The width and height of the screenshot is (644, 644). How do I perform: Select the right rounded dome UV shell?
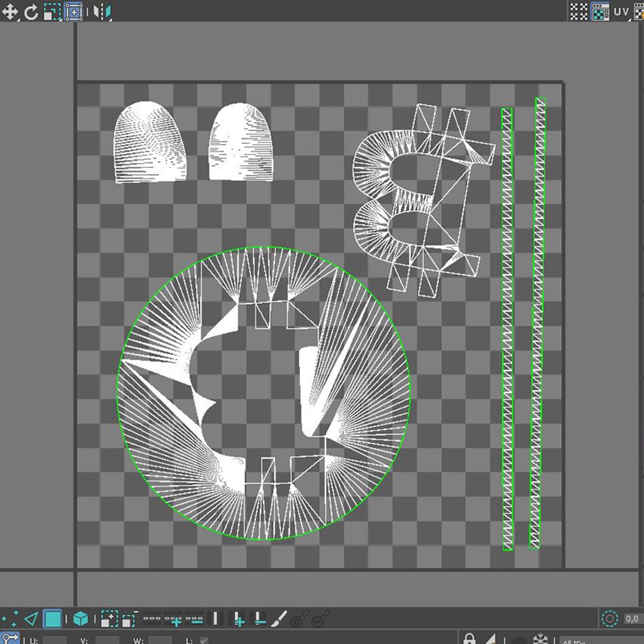tap(241, 142)
